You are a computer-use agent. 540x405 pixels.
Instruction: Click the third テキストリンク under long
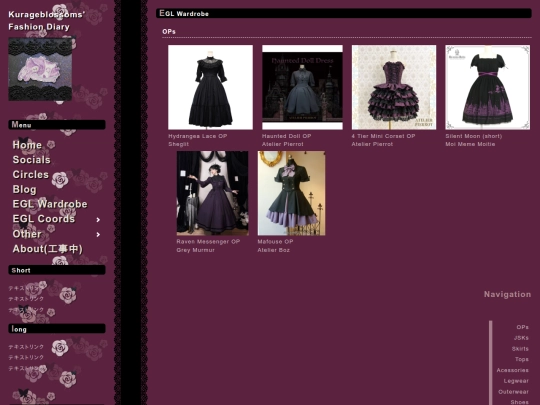click(x=26, y=368)
